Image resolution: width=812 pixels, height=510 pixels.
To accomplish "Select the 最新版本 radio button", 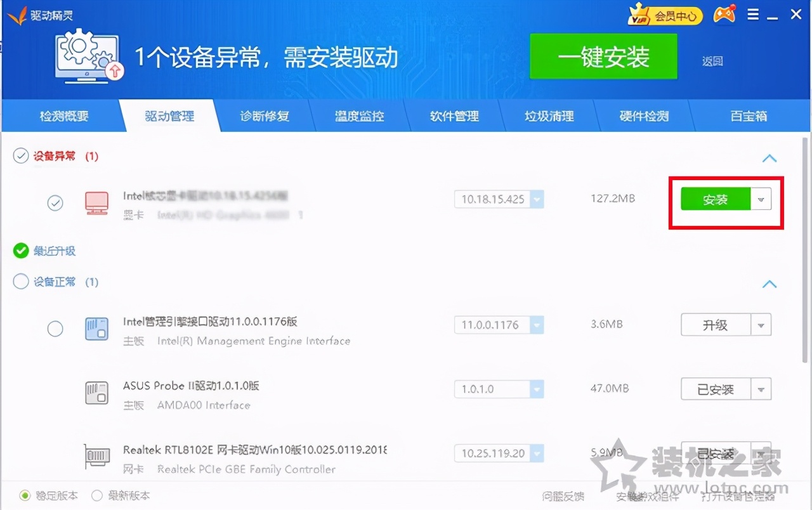I will (97, 497).
